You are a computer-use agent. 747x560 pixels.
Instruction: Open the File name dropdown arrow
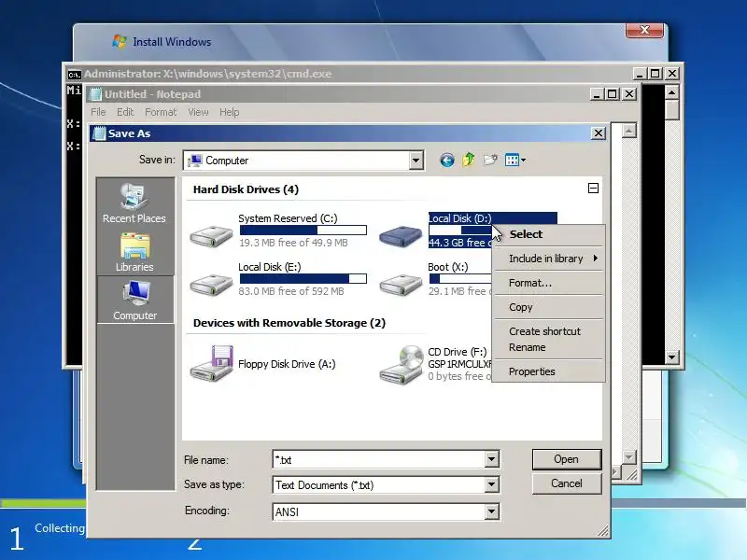(x=491, y=459)
